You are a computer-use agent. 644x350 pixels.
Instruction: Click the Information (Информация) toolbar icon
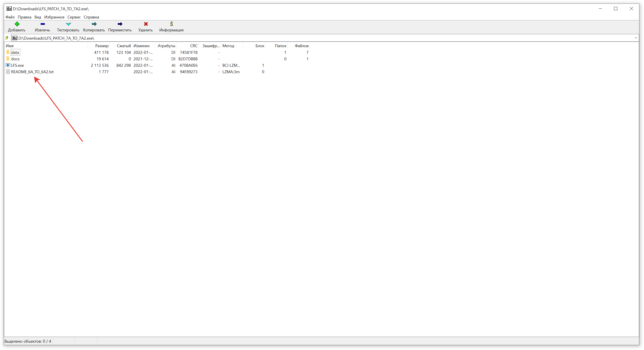coord(172,24)
